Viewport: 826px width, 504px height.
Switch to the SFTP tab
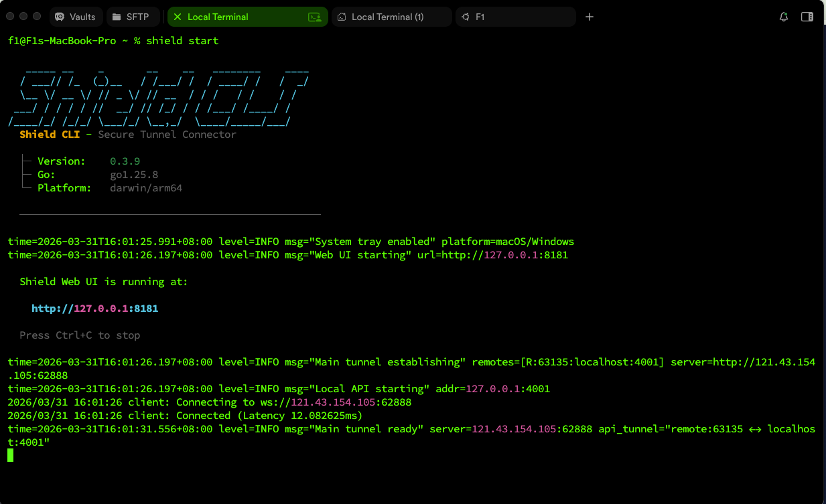click(132, 17)
